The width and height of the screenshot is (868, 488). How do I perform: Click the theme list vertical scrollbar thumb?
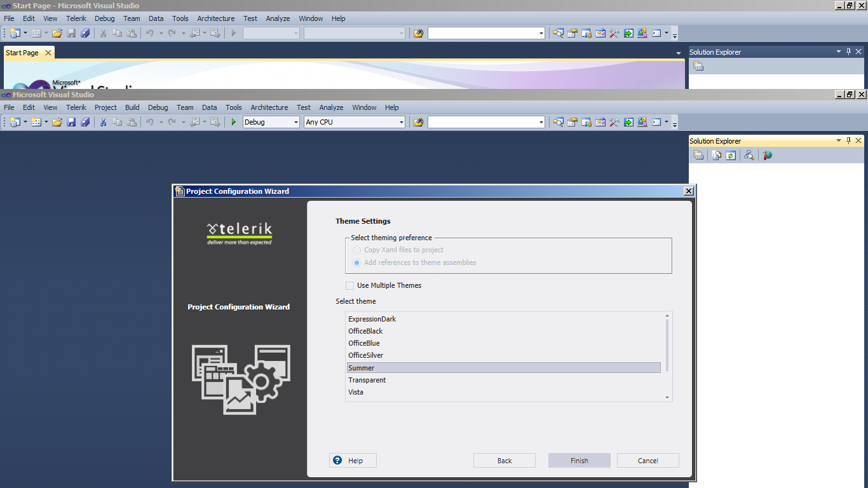coord(667,346)
